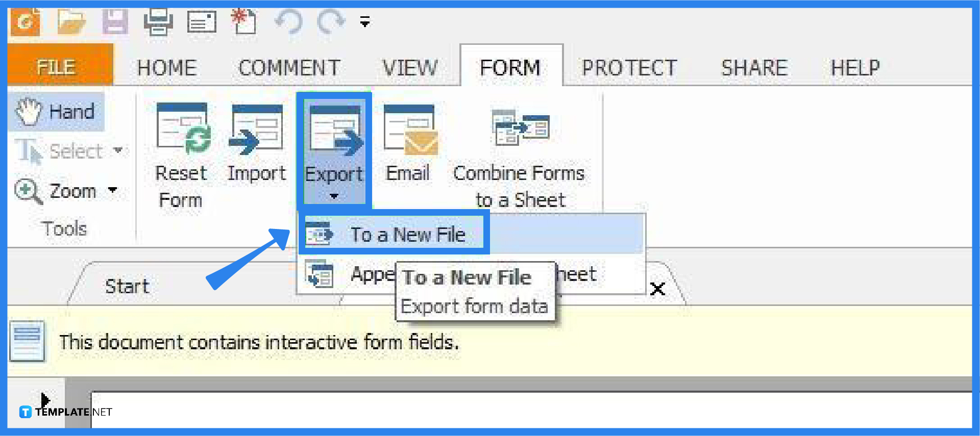Redo the last action
This screenshot has width=980, height=436.
[332, 21]
